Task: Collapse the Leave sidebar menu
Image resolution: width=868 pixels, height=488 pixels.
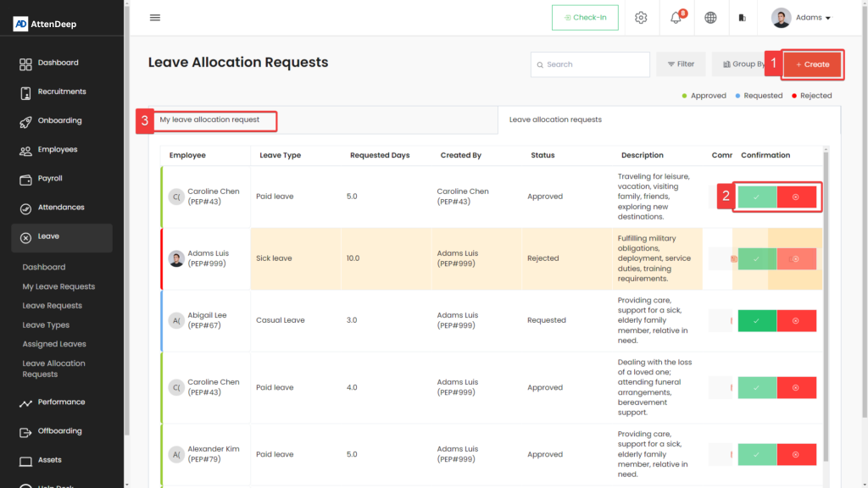Action: (61, 237)
